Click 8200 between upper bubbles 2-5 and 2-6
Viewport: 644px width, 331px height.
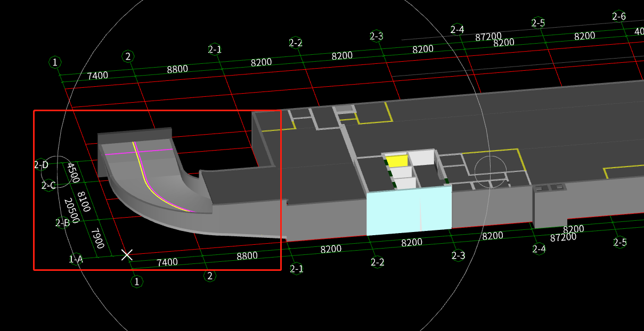584,36
